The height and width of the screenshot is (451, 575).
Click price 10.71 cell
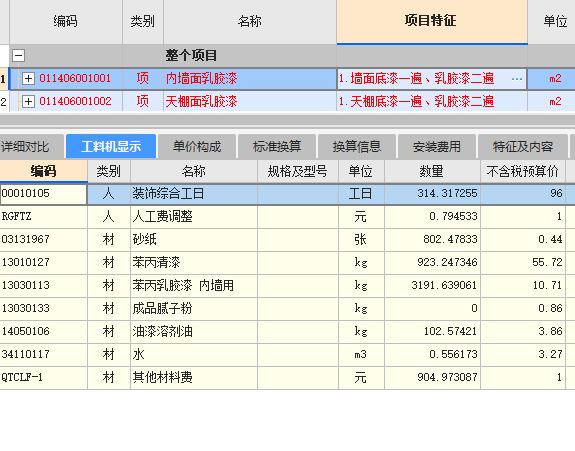523,285
